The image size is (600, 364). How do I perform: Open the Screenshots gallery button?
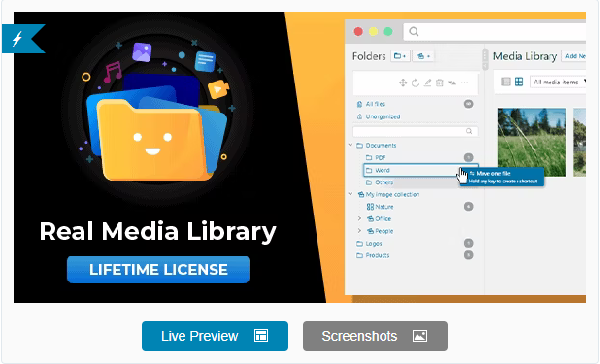tap(375, 336)
